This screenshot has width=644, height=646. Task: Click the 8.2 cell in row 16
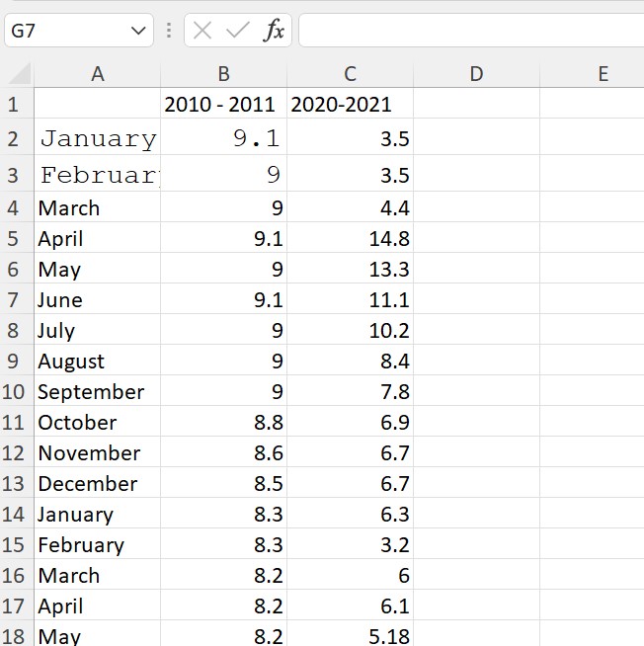[224, 575]
